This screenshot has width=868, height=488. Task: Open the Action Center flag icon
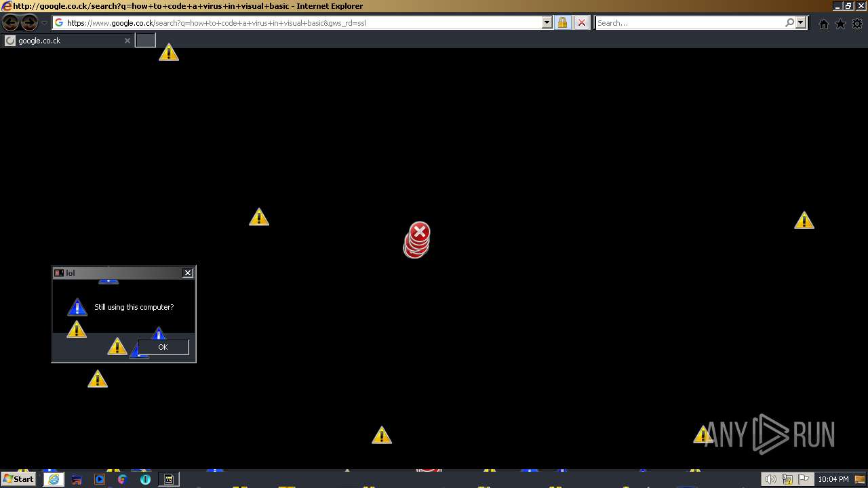(804, 479)
